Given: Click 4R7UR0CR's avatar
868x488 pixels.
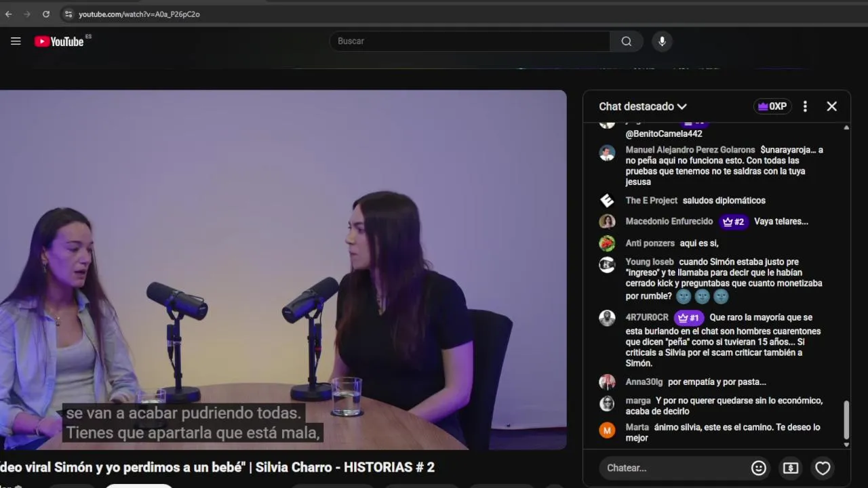Looking at the screenshot, I should click(607, 318).
